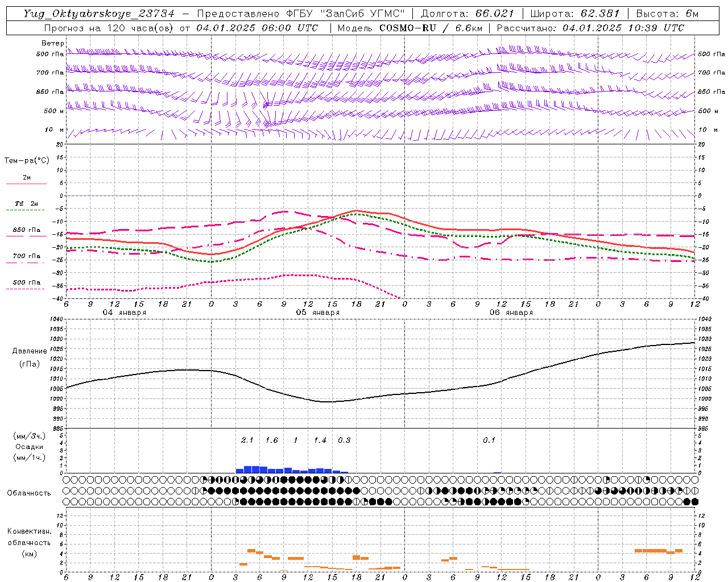Click the (мм/1ч.) precipitation unit label
728x582 pixels.
[29, 458]
